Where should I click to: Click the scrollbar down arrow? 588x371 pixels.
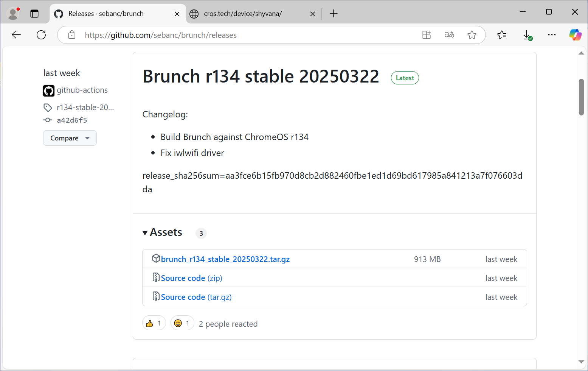click(x=582, y=362)
